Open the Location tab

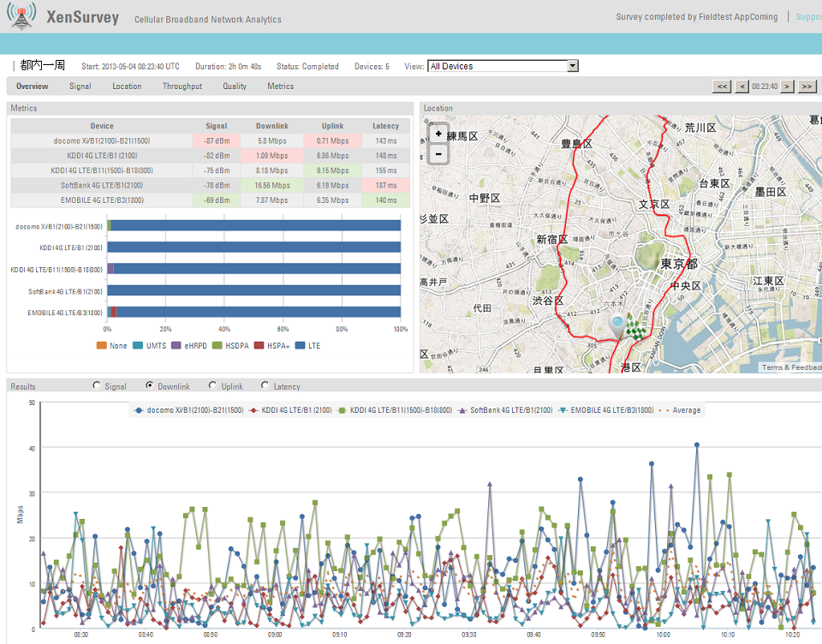click(127, 86)
